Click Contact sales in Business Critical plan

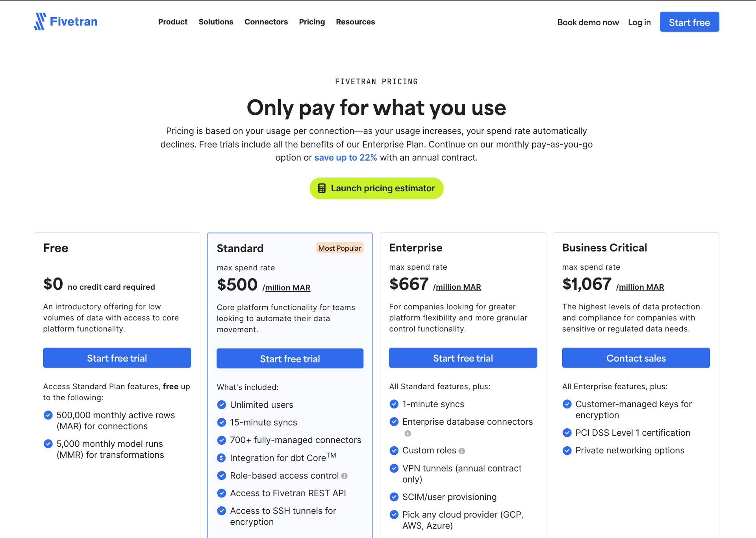tap(636, 358)
